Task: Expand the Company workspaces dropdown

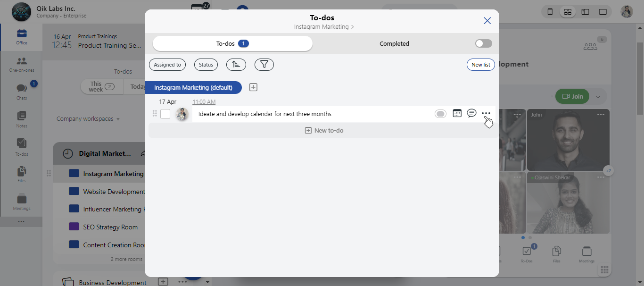Action: [x=88, y=119]
